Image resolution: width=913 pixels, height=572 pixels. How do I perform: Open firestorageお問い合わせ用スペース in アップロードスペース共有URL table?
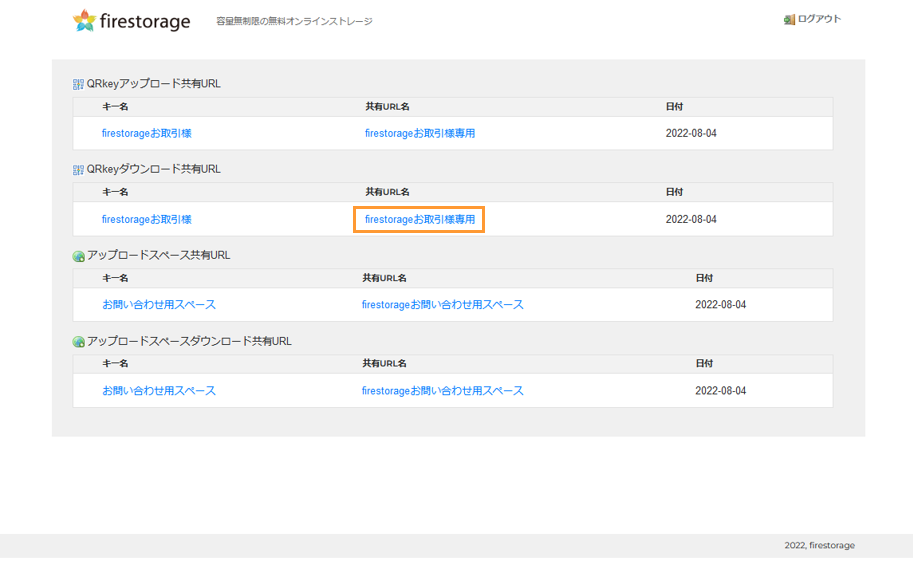[443, 305]
